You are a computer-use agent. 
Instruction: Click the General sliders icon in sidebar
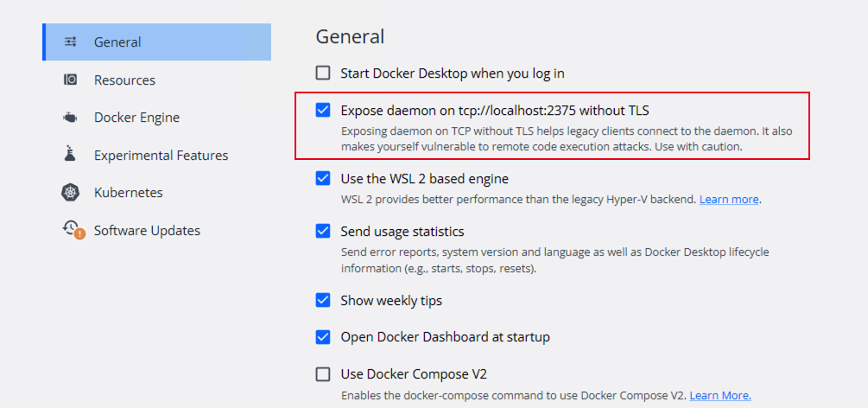70,41
